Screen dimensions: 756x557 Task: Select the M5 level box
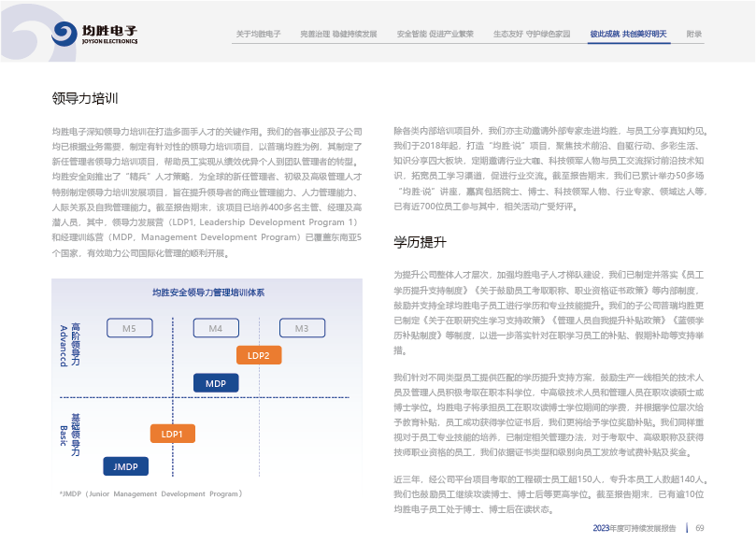pyautogui.click(x=129, y=328)
